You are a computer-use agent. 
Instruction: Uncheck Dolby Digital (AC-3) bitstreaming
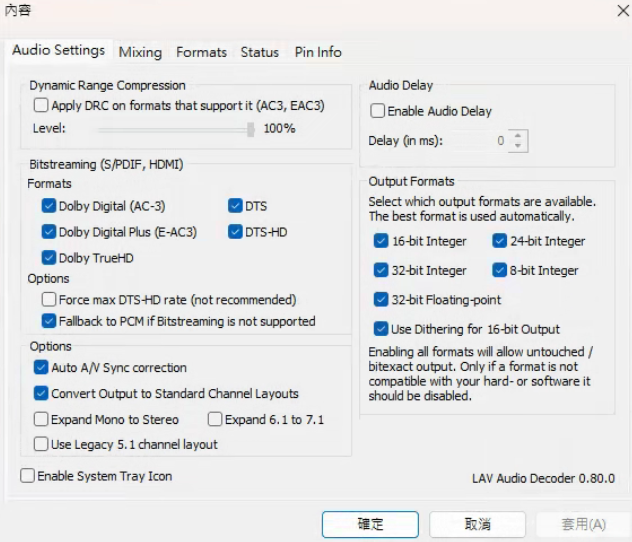(x=49, y=206)
